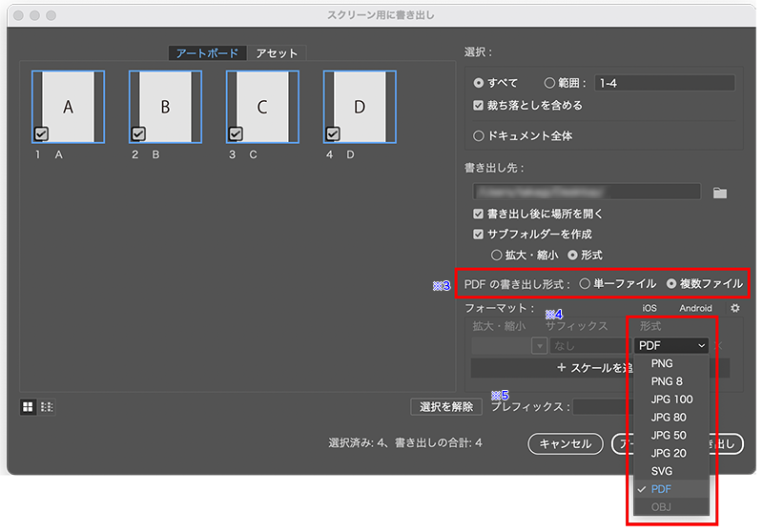Add Android scale presets
763x532 pixels.
[695, 308]
